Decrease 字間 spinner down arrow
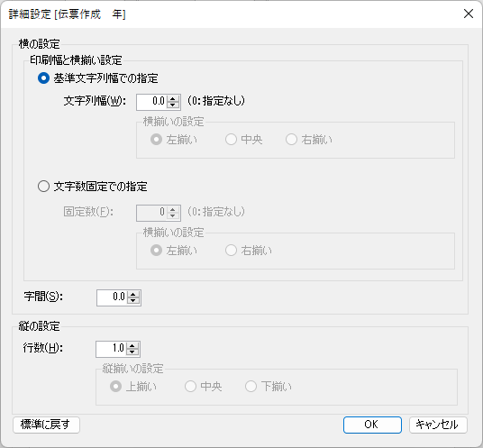This screenshot has height=448, width=483. click(133, 301)
